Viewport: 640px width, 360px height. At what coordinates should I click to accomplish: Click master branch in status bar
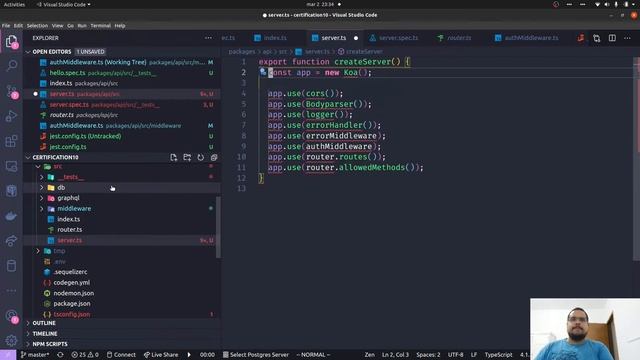point(35,355)
